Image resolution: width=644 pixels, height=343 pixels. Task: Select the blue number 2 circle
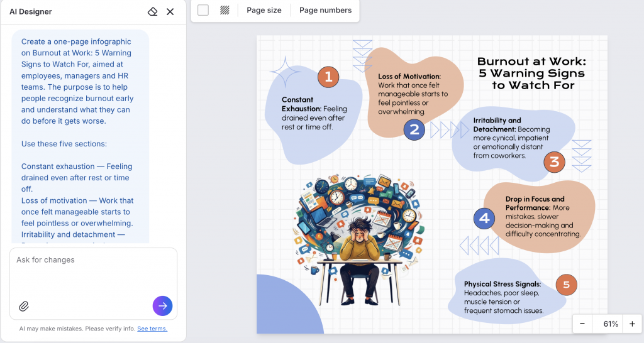[x=414, y=129]
